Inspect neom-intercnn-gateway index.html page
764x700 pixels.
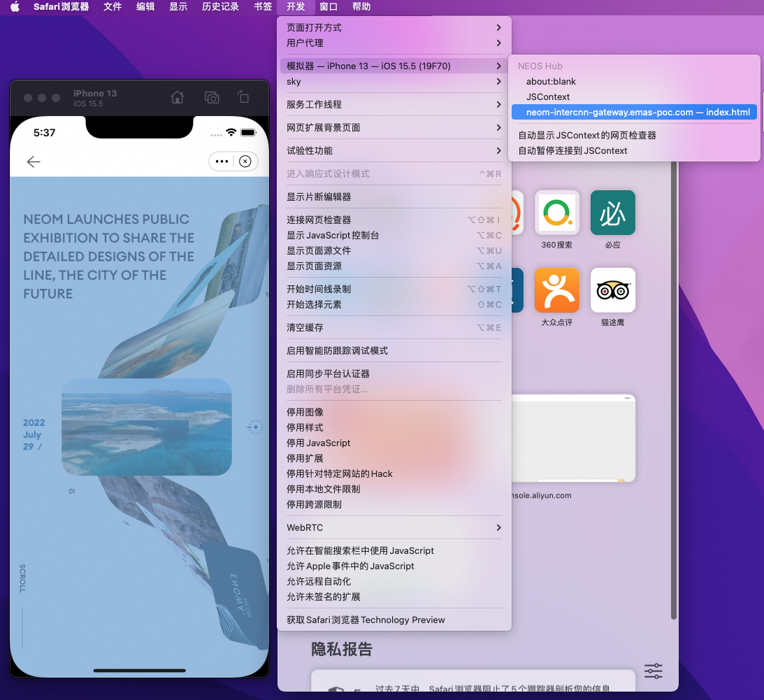tap(634, 112)
